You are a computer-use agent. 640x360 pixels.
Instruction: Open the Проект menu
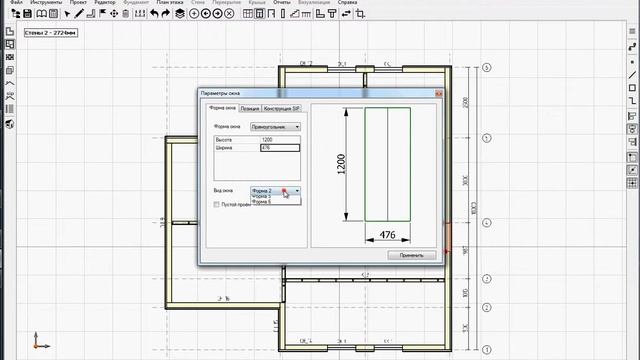(x=78, y=2)
